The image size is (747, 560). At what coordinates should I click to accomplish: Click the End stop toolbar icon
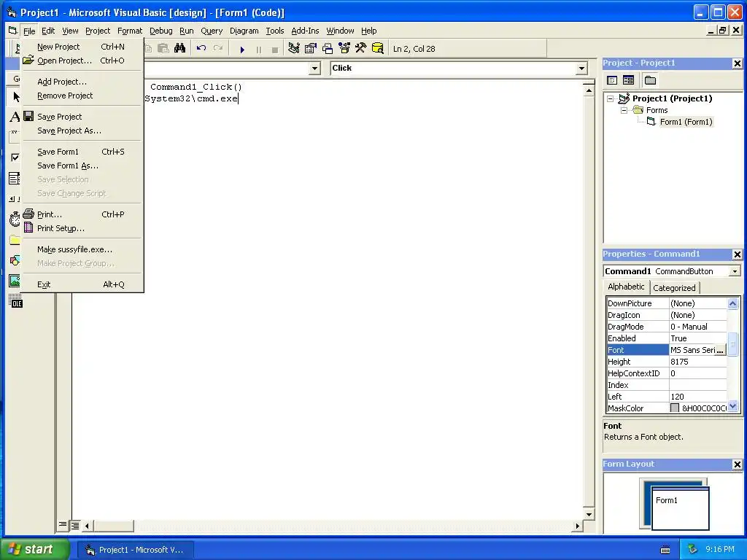(x=275, y=49)
